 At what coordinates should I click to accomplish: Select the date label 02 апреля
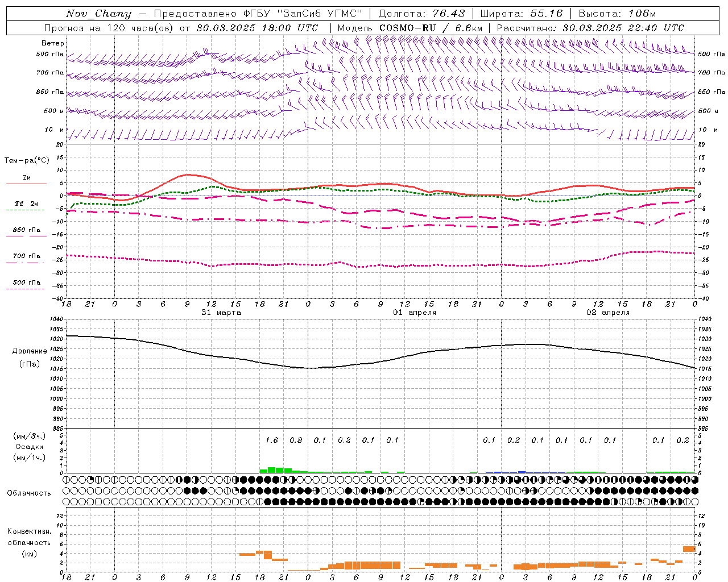pos(608,313)
